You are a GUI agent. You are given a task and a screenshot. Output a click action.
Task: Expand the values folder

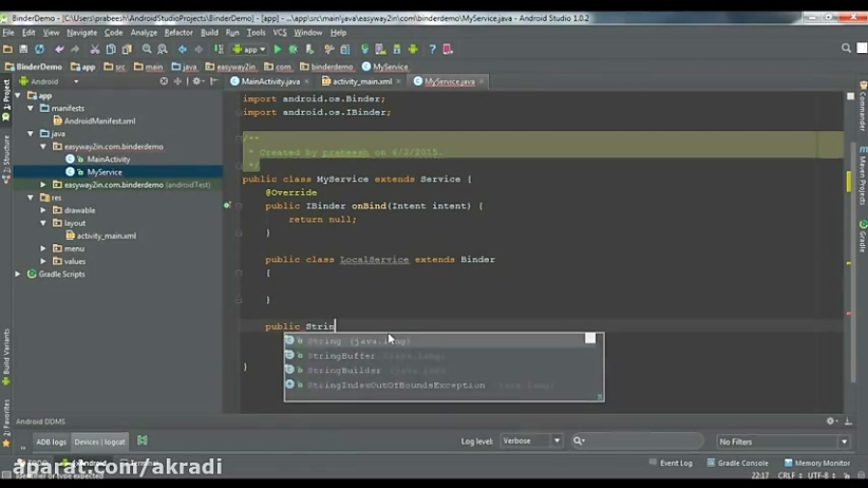[43, 261]
